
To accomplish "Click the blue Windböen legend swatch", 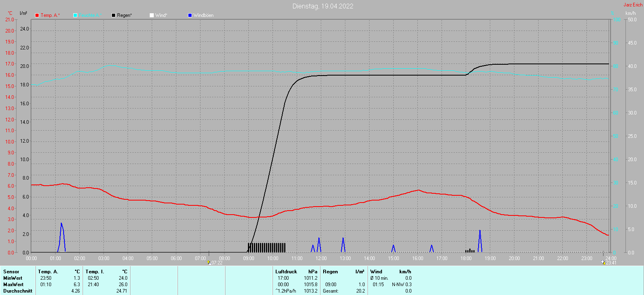I will [190, 15].
